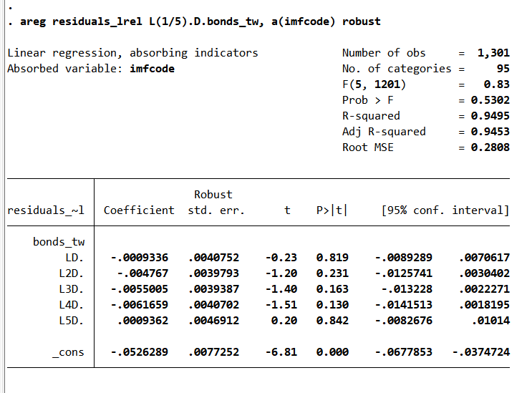Click the R-squared value 0.9495
Image resolution: width=532 pixels, height=393 pixels.
490,116
